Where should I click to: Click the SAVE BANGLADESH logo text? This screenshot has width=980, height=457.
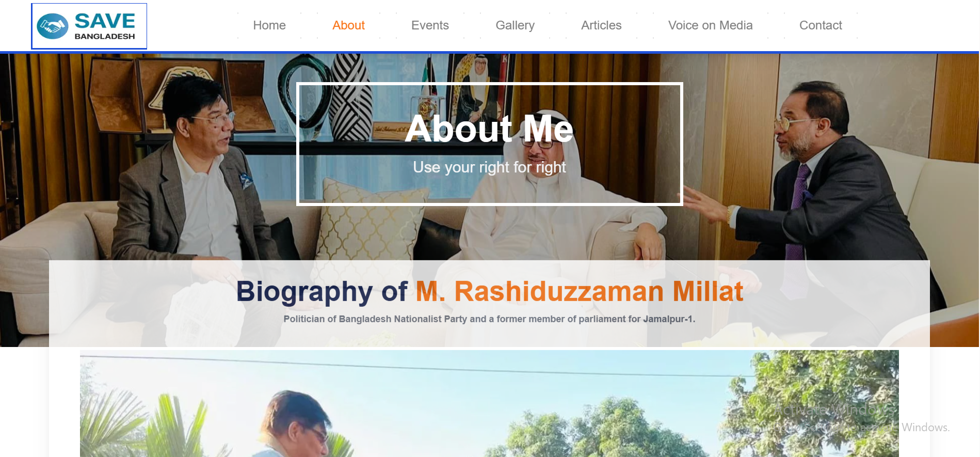point(105,26)
